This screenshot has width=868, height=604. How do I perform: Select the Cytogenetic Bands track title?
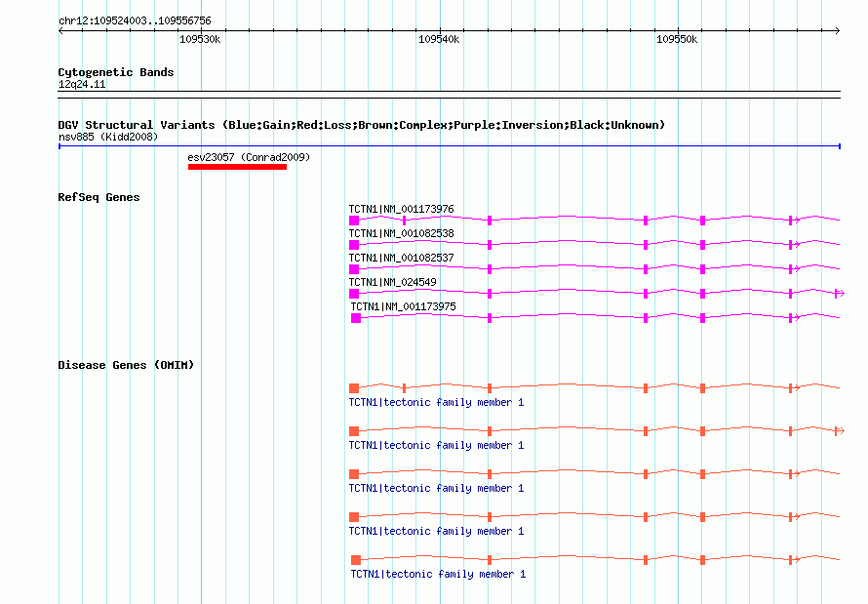[x=116, y=72]
